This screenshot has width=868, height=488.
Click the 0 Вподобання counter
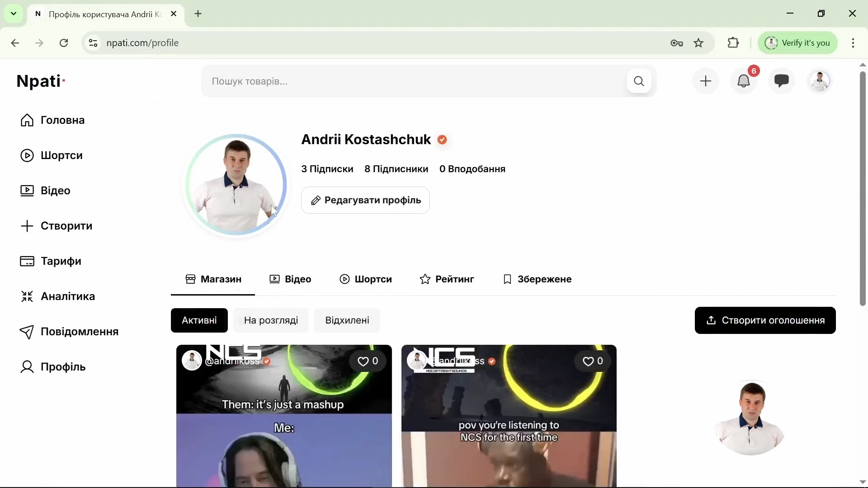(x=472, y=169)
